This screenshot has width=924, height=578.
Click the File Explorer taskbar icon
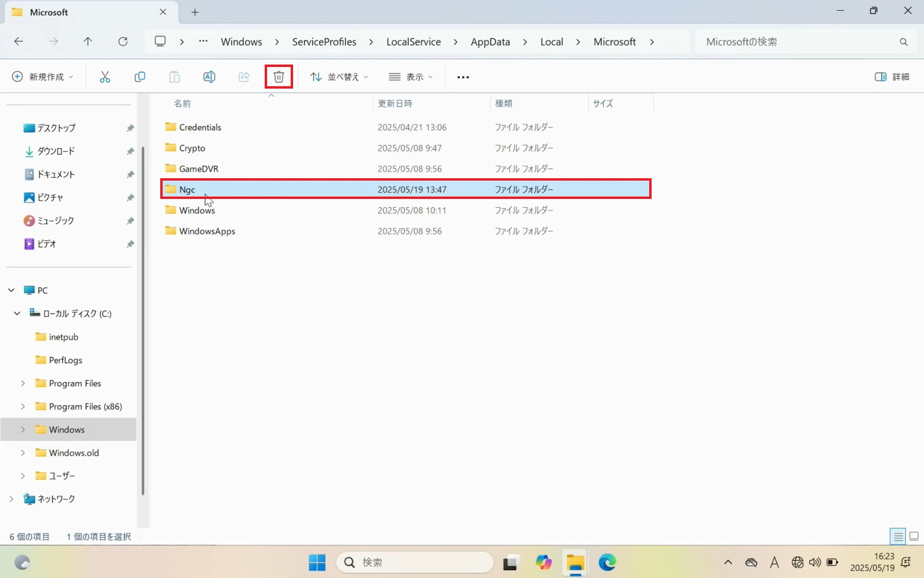pos(575,562)
